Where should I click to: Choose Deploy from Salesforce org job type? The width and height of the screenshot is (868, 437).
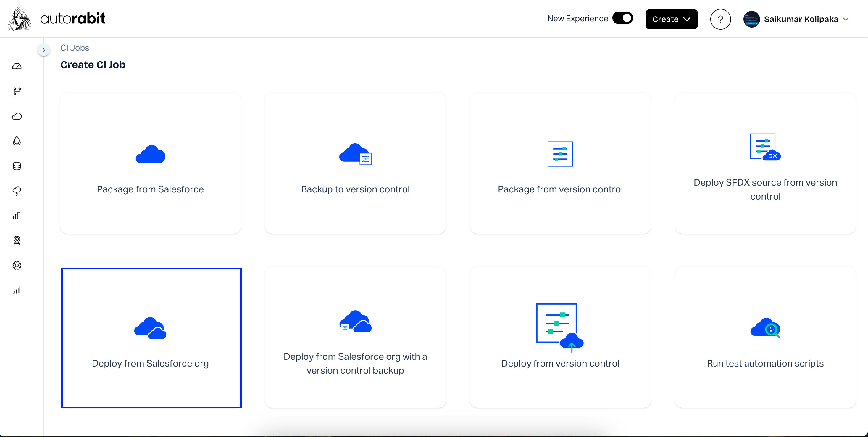[x=151, y=338]
